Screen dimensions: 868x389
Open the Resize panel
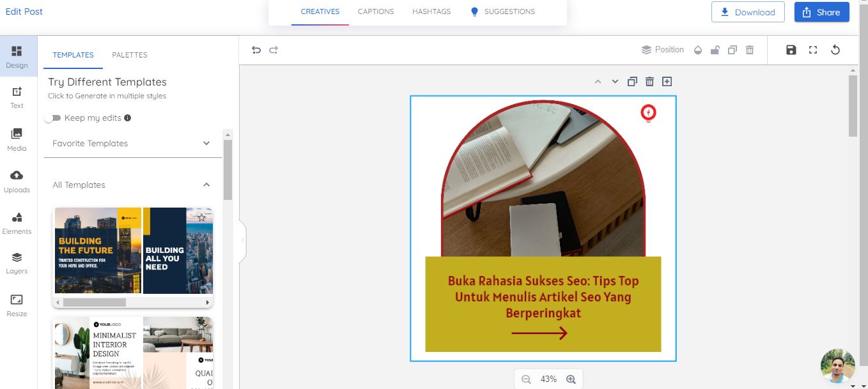pyautogui.click(x=17, y=305)
